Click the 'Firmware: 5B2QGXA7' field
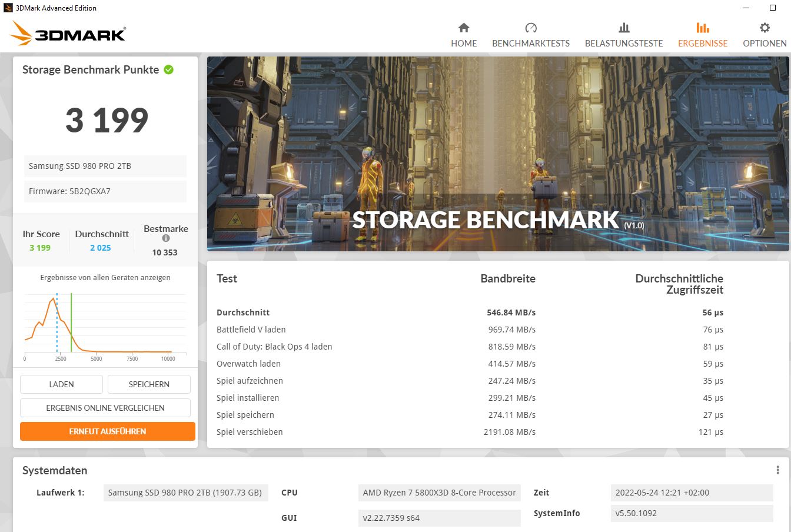The image size is (791, 532). pos(105,191)
